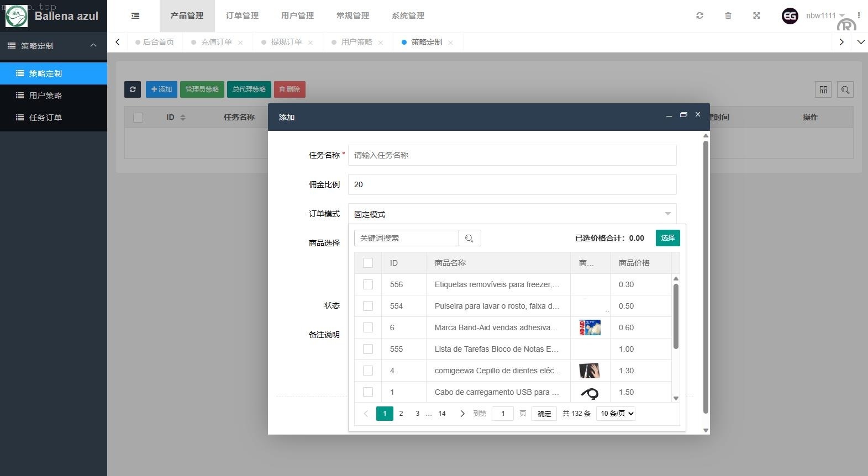The width and height of the screenshot is (868, 476).
Task: Click the table search magnifier icon
Action: click(845, 90)
